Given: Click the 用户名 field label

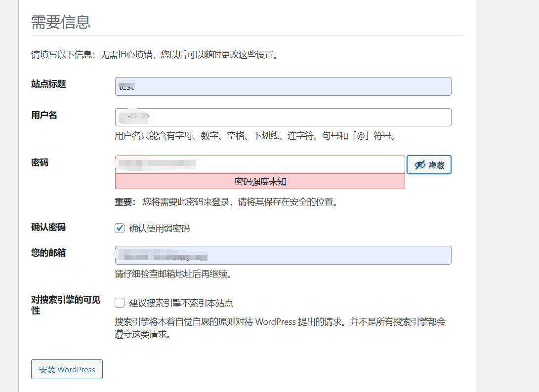Looking at the screenshot, I should [x=44, y=115].
